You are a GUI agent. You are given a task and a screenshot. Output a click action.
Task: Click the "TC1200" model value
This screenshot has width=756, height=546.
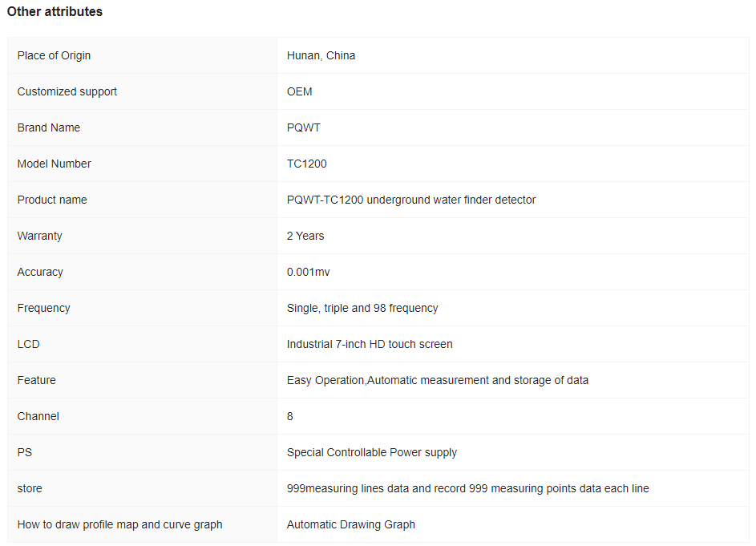click(x=307, y=164)
